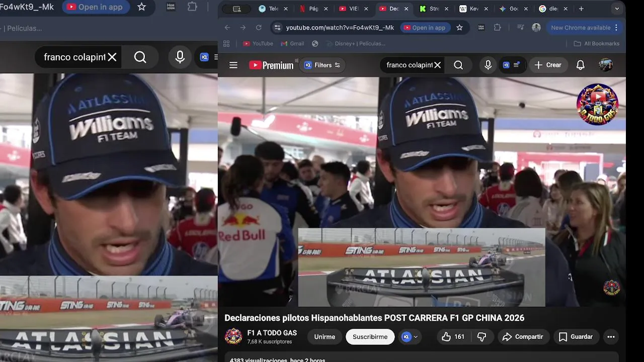The height and width of the screenshot is (362, 644).
Task: Clear search text in Chrome YouTube search box
Action: (x=438, y=65)
